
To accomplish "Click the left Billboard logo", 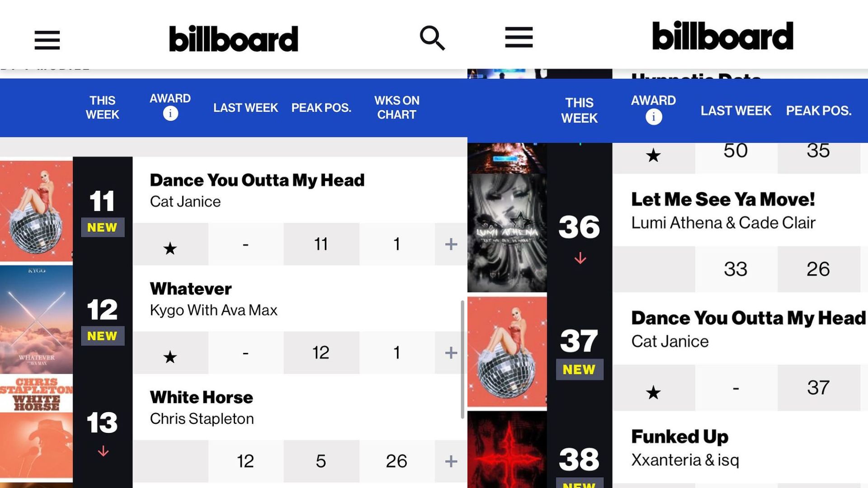I will [233, 39].
